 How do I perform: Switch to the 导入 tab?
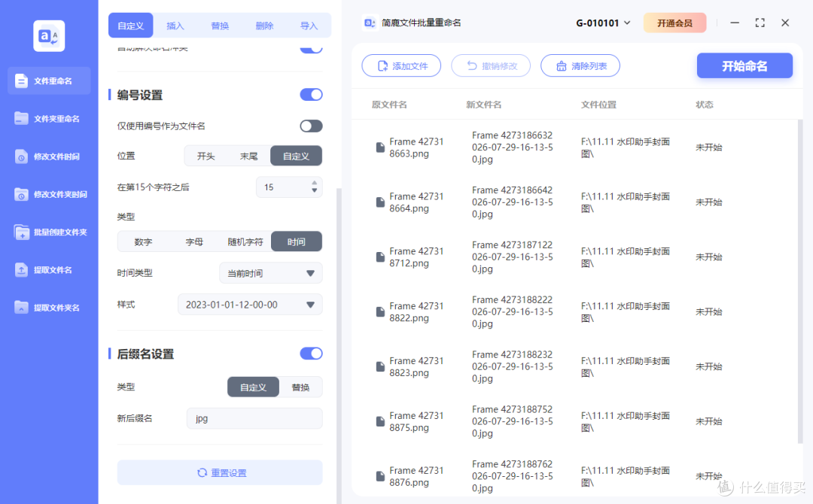309,26
